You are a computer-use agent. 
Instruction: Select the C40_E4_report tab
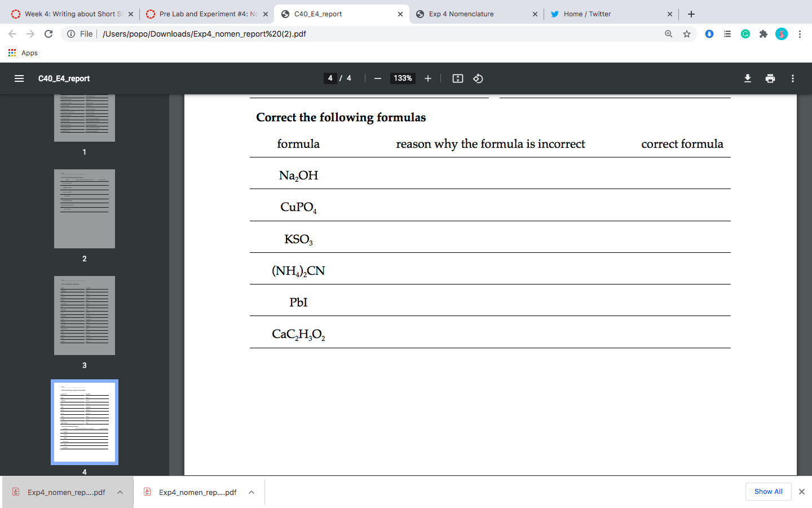click(x=341, y=14)
